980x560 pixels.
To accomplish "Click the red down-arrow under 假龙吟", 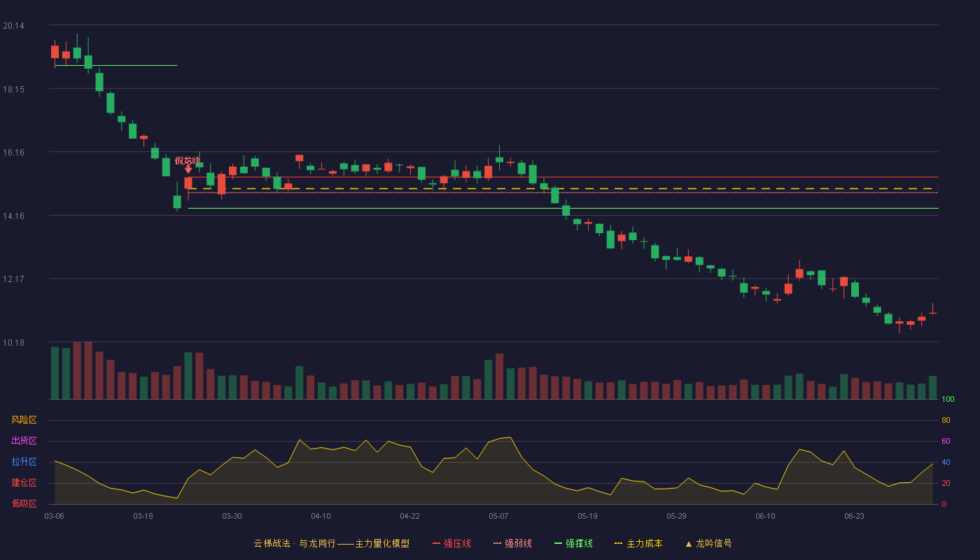I will [x=188, y=169].
